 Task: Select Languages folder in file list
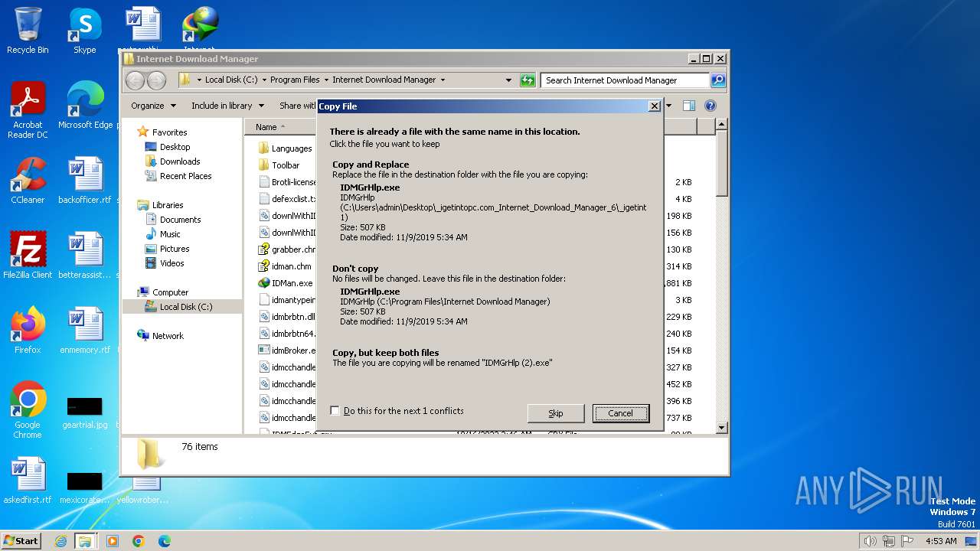(x=285, y=148)
